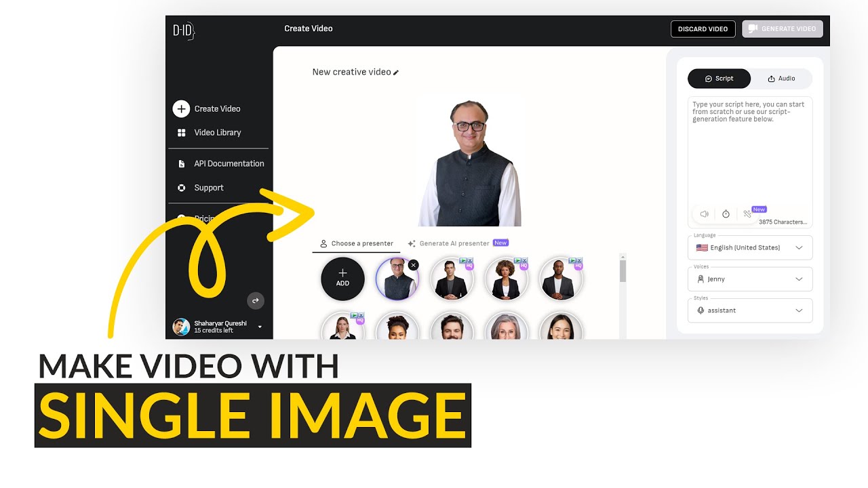
Task: Open the Support page from sidebar
Action: [x=208, y=188]
